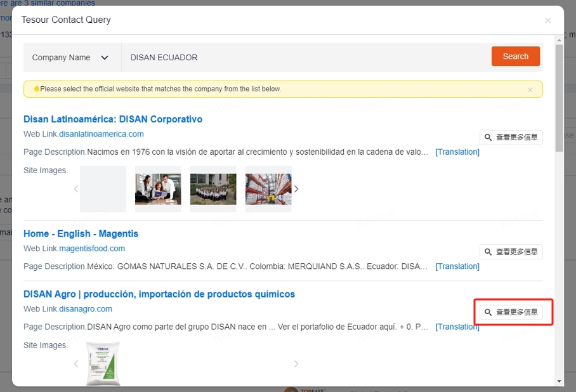View more info for disanagro.com result
This screenshot has width=576, height=392.
pos(511,312)
